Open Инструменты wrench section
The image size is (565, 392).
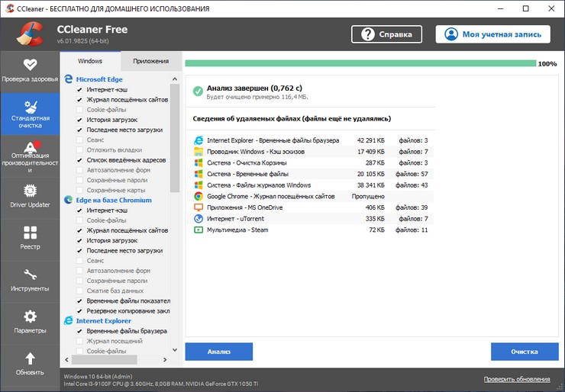30,281
